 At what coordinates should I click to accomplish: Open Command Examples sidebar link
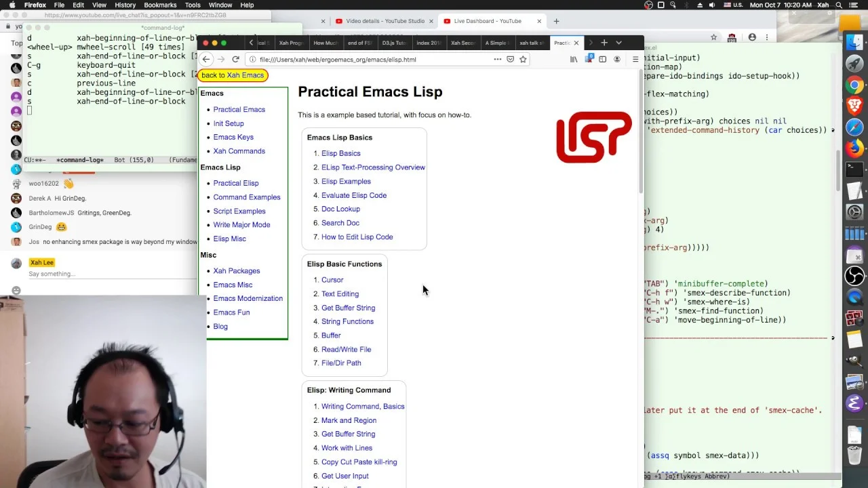[247, 197]
